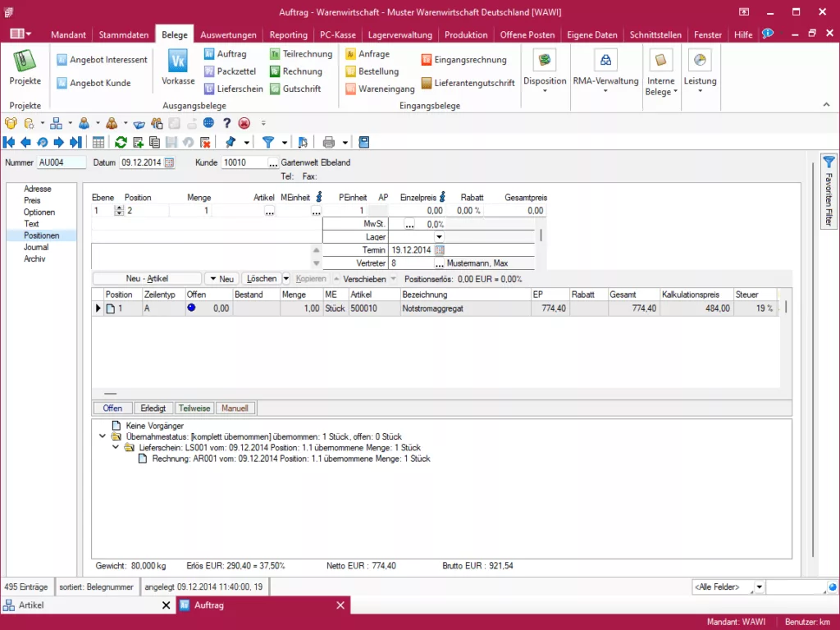This screenshot has height=630, width=840.
Task: Click the Lieferschein ribbon button
Action: [x=234, y=89]
